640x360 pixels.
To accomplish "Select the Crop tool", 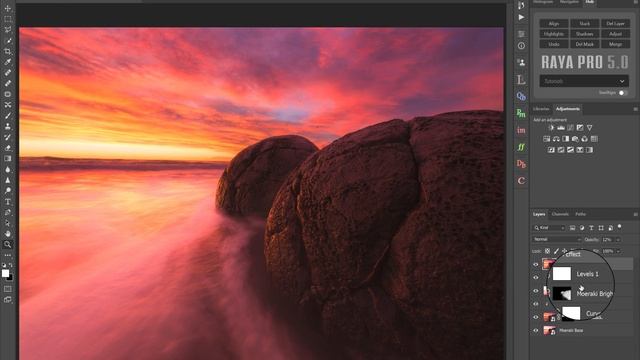I will [8, 51].
